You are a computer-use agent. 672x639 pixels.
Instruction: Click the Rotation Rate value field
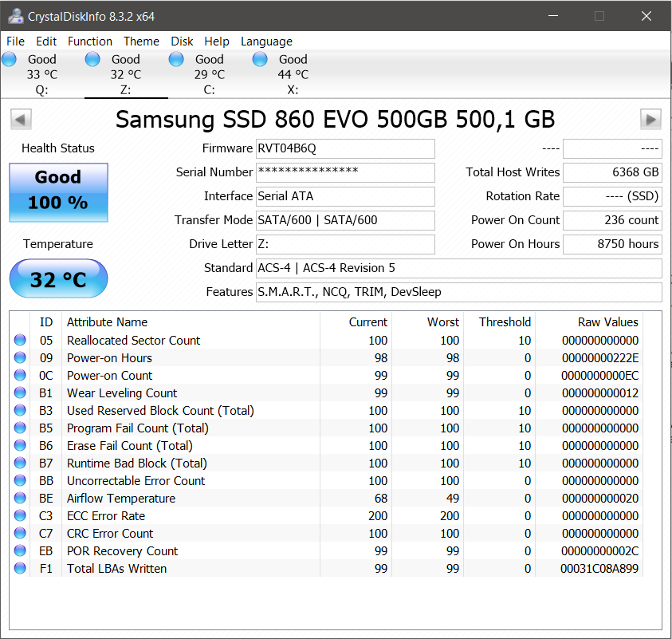(612, 196)
